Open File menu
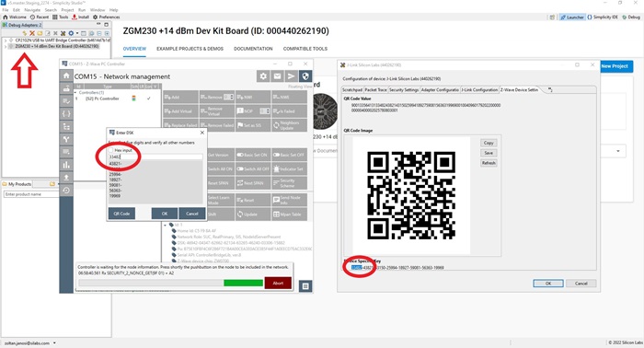Image resolution: width=644 pixels, height=348 pixels. coord(6,10)
